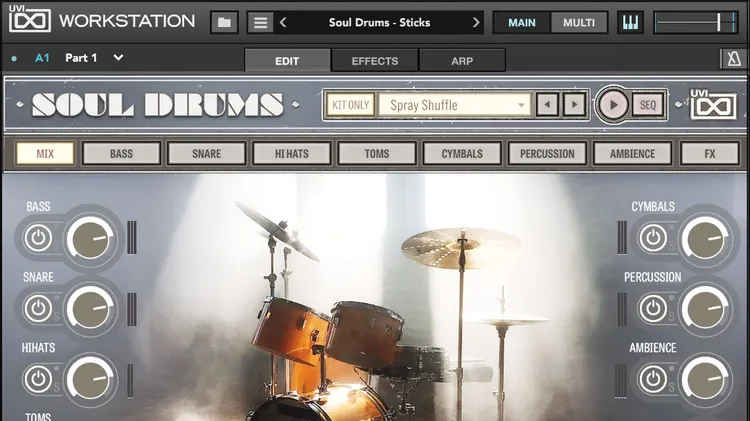750x421 pixels.
Task: Click the BASS volume knob
Action: pos(90,239)
